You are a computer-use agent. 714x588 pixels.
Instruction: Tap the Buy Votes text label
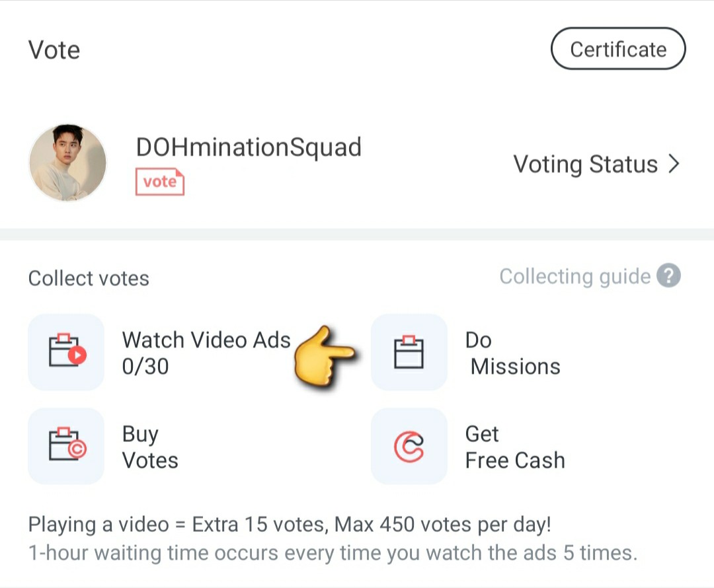[x=150, y=447]
